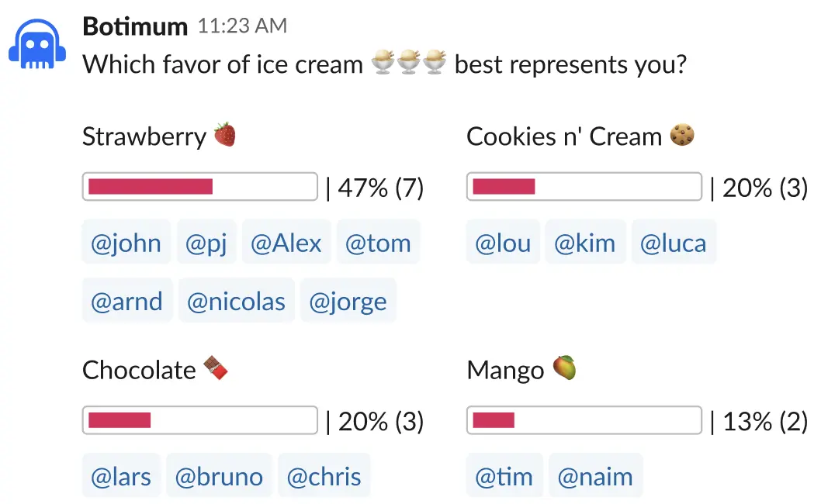Open the @john user mention
Viewport: 821px width, 504px height.
tap(126, 243)
